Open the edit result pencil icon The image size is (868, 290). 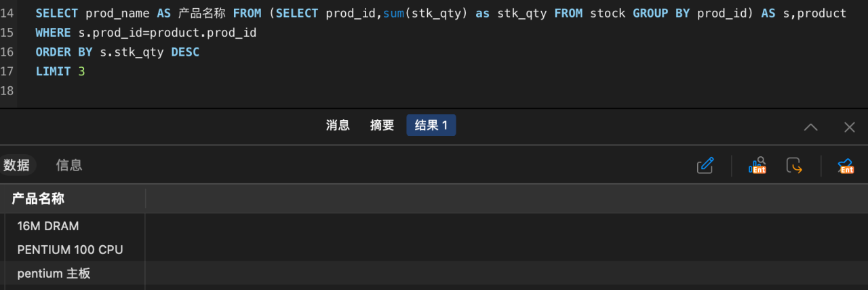705,165
